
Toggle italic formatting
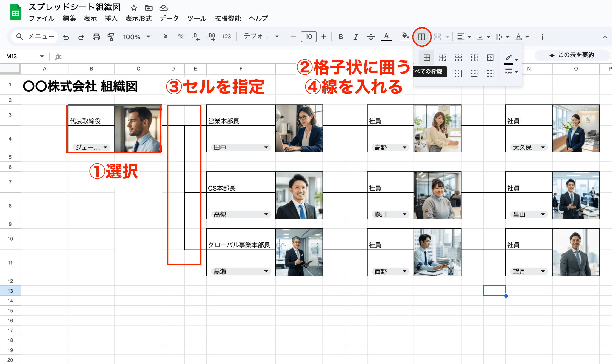click(356, 37)
